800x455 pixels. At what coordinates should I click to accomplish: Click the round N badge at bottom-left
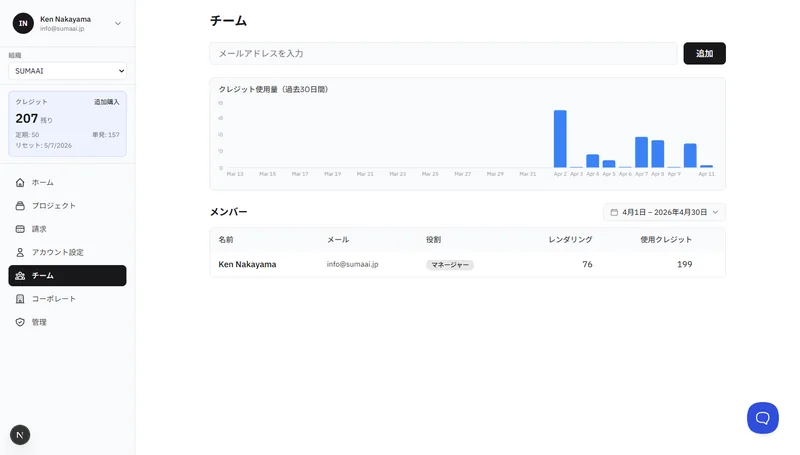click(20, 435)
